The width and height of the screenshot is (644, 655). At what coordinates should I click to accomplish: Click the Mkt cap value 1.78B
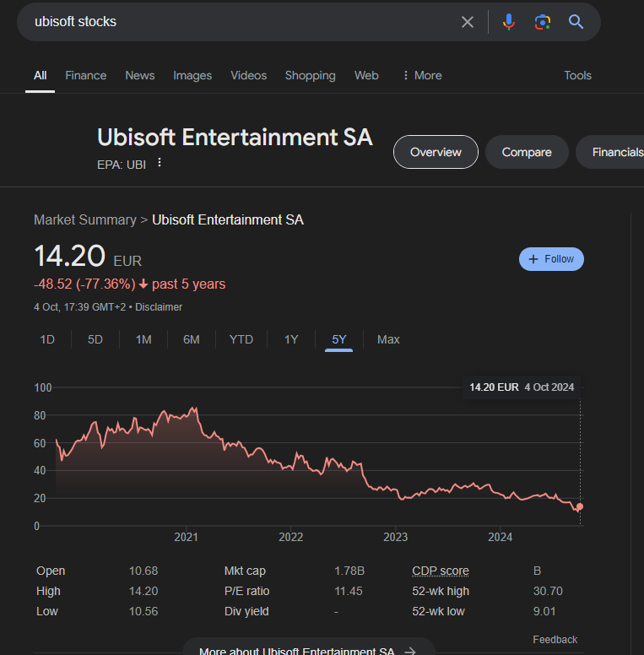click(x=349, y=571)
